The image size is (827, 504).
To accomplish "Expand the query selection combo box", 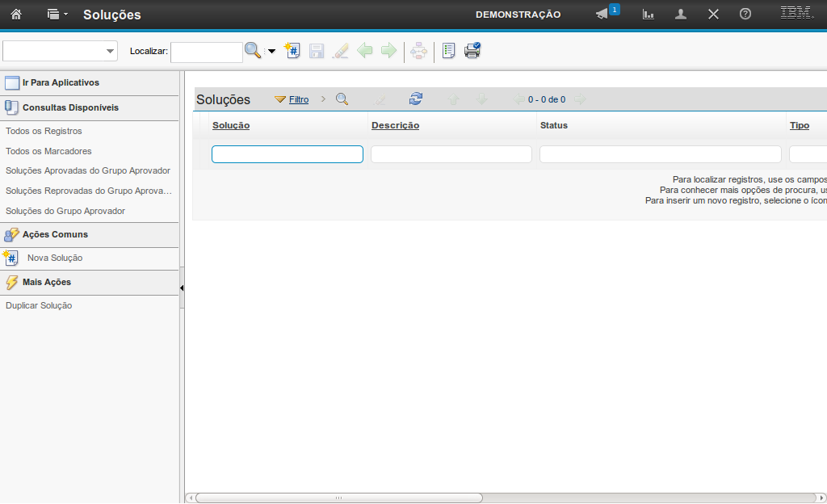I will (110, 52).
